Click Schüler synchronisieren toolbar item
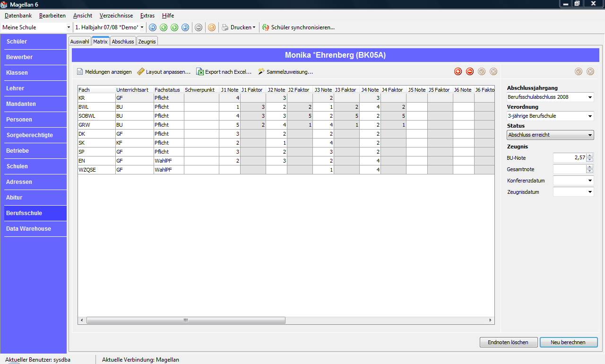 (299, 27)
